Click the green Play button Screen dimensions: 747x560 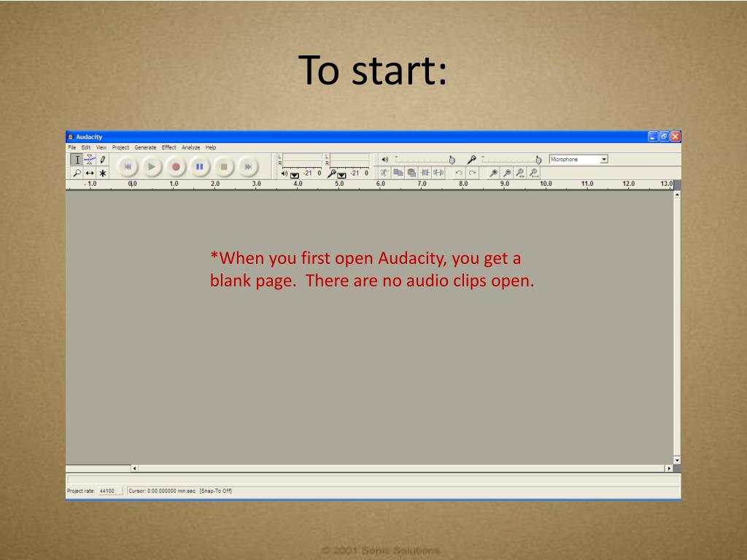click(152, 167)
